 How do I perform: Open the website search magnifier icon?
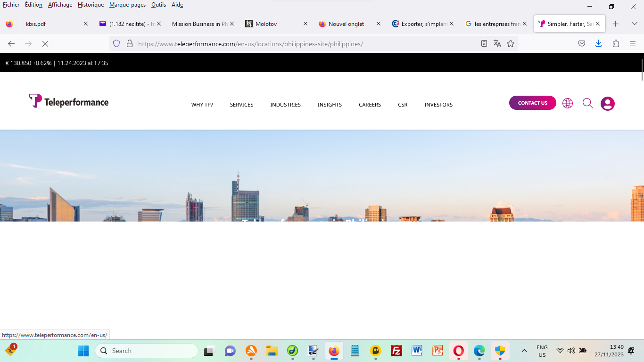tap(587, 103)
